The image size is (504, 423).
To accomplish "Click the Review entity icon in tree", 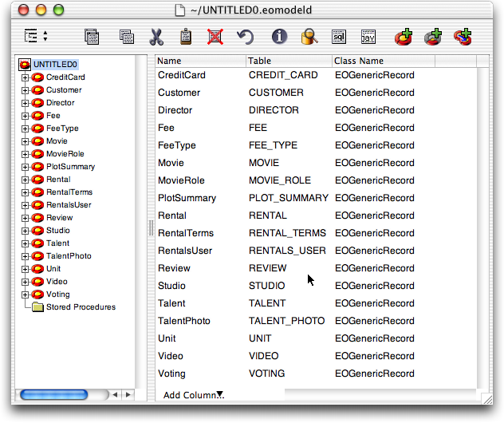I will [37, 218].
